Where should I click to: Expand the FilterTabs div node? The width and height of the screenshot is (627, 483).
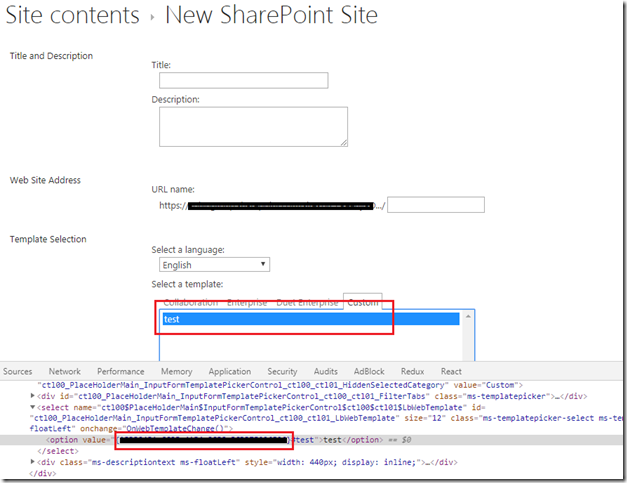[x=32, y=396]
